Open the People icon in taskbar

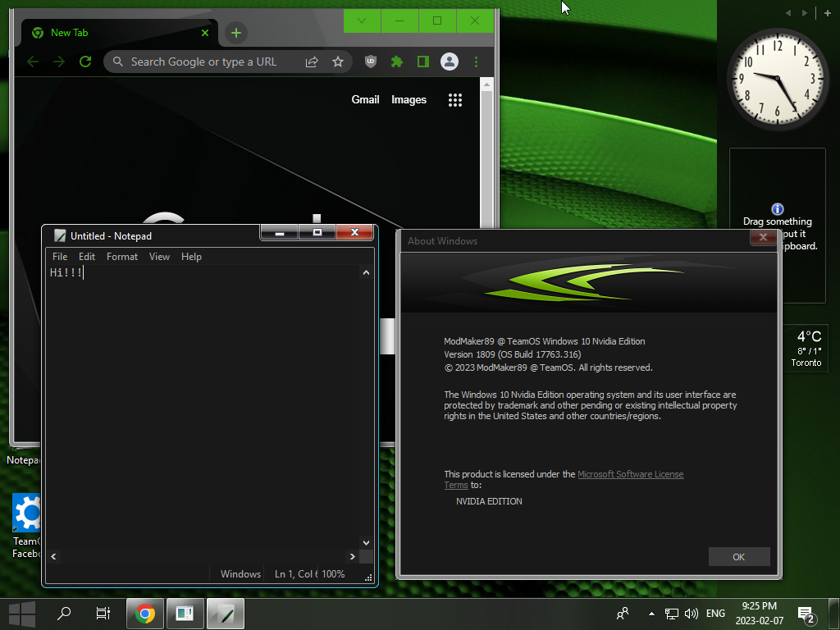pos(623,614)
